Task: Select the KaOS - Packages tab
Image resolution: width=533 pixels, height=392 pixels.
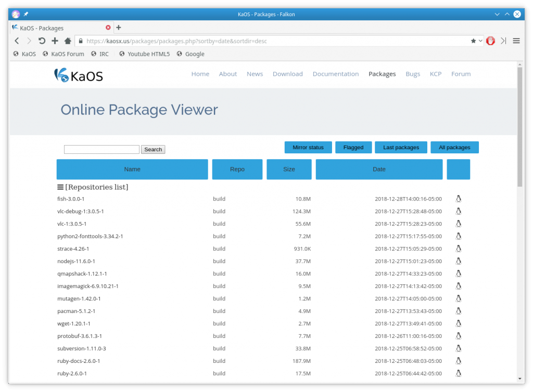Action: (x=61, y=28)
